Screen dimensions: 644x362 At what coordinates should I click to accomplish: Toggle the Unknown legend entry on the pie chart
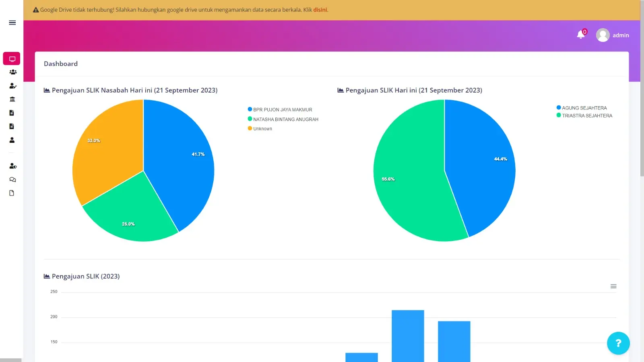click(260, 128)
